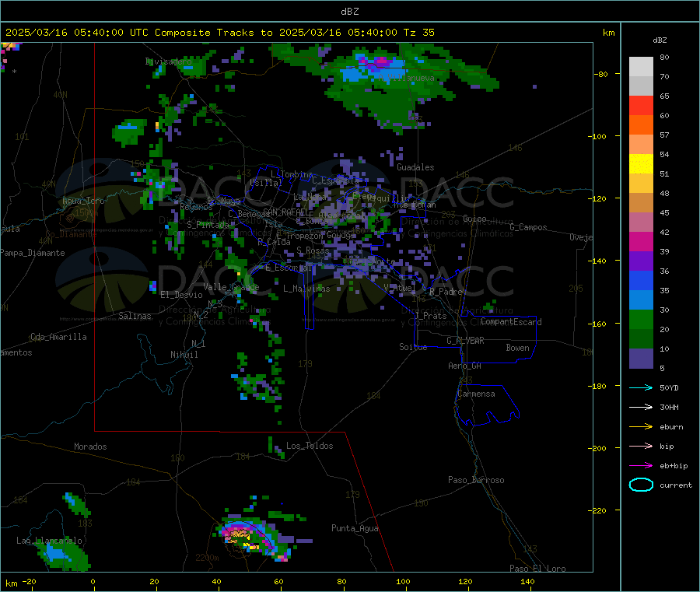This screenshot has height=592, width=700.
Task: Click the 'Los_Toldos' place label
Action: click(x=310, y=446)
